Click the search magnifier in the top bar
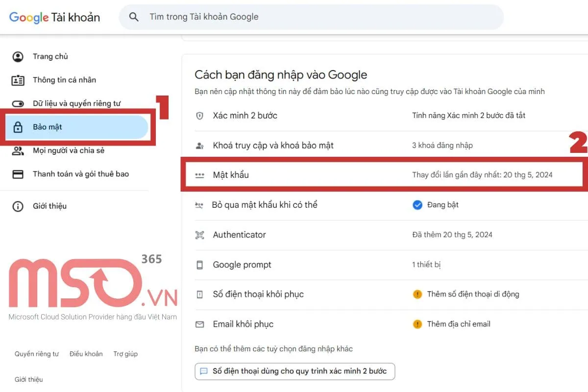This screenshot has height=392, width=588. coord(134,17)
